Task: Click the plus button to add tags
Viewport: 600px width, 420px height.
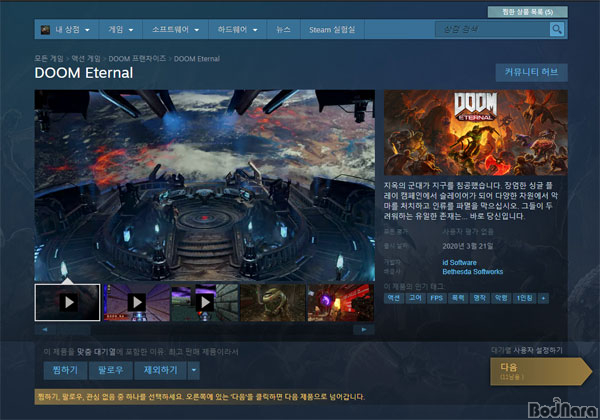Action: (x=543, y=298)
